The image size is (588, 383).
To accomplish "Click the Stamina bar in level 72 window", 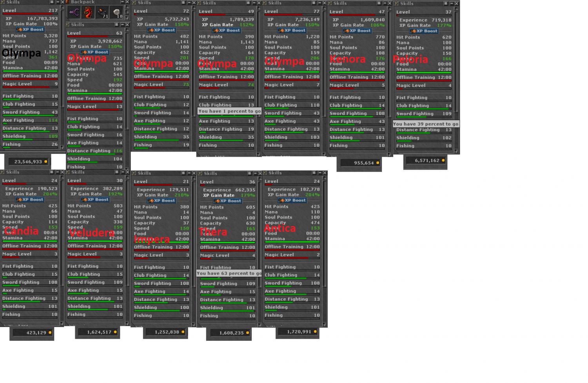I will tap(161, 71).
